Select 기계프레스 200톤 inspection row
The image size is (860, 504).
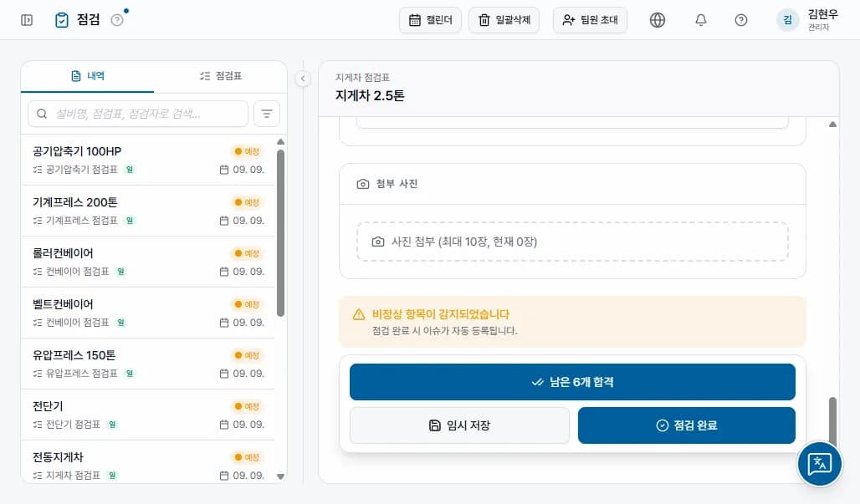[148, 211]
